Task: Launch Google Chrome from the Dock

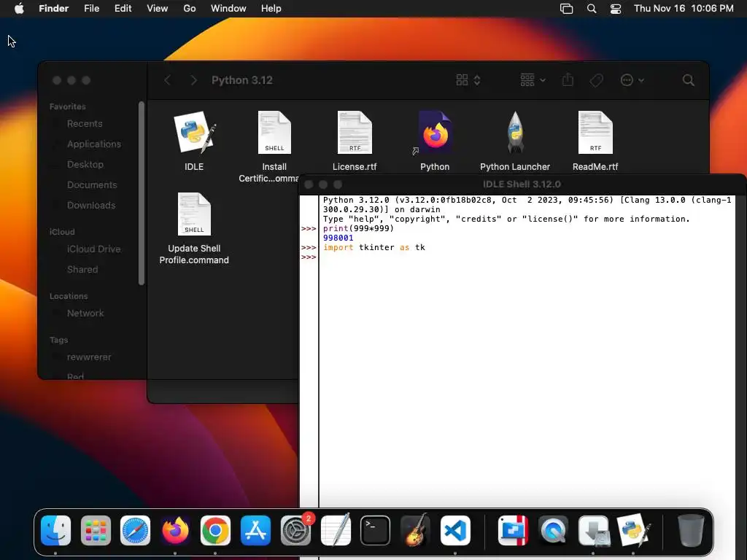Action: click(x=215, y=531)
